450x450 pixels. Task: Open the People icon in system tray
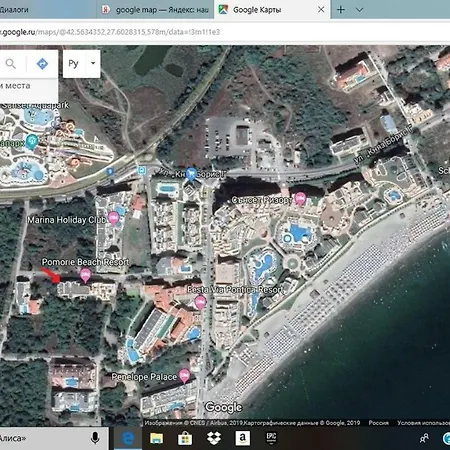pos(424,438)
